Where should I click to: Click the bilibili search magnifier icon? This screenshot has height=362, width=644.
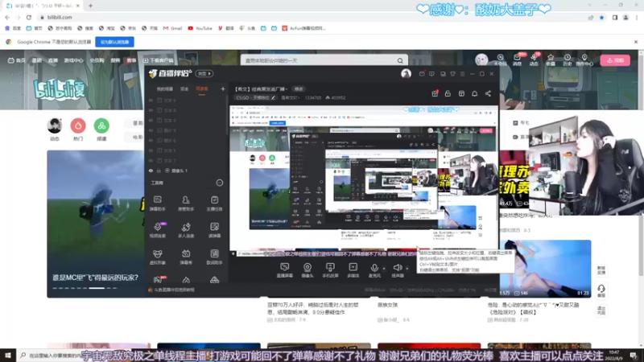(x=400, y=61)
